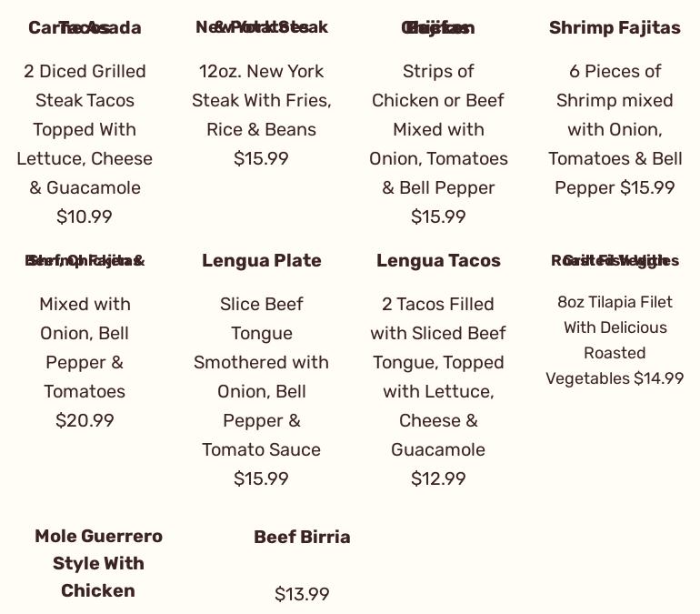The width and height of the screenshot is (700, 614).
Task: Click the Beef Birria title
Action: click(x=302, y=537)
